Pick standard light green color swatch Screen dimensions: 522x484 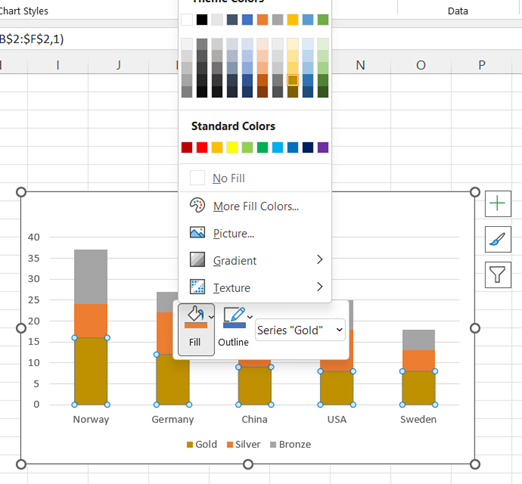(x=247, y=147)
